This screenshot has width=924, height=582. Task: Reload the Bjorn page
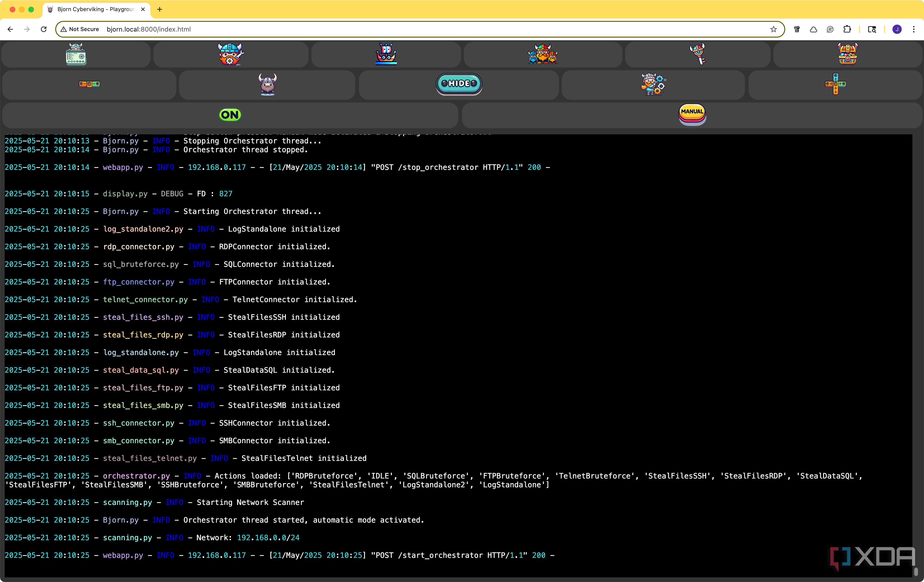[44, 29]
